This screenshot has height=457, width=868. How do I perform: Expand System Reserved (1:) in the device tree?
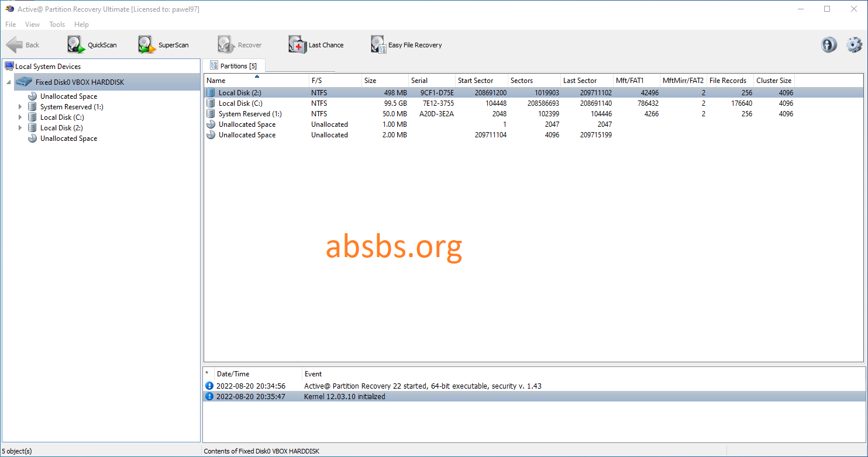click(20, 107)
